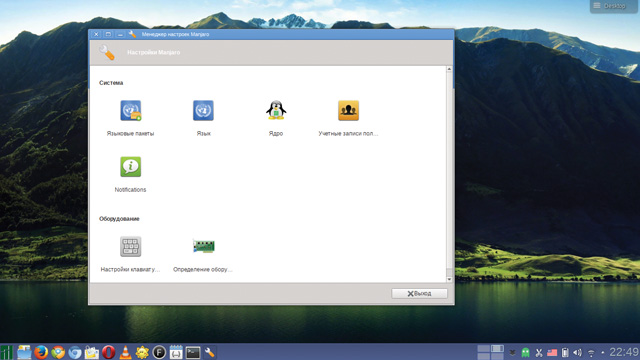Open the calendar notepad icon in taskbar

176,352
